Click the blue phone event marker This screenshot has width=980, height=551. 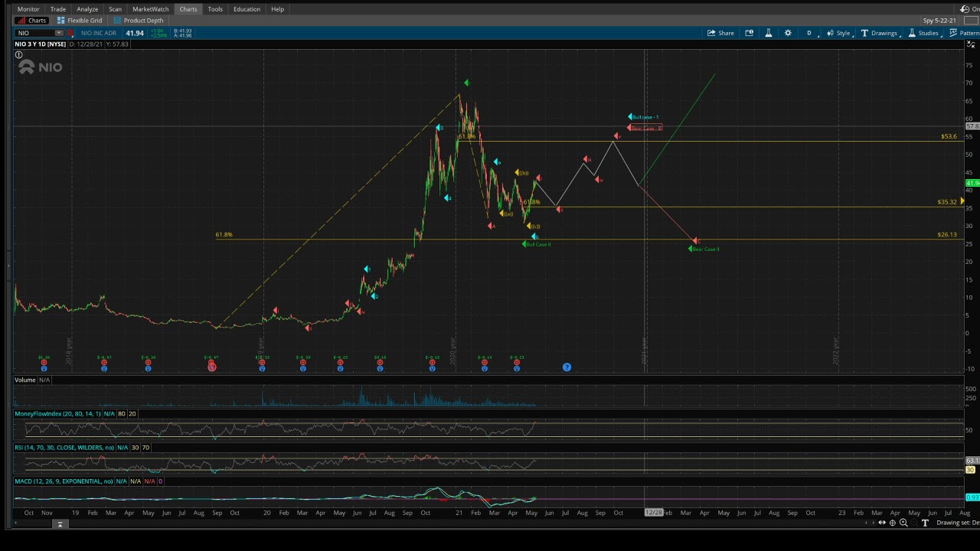coord(567,367)
